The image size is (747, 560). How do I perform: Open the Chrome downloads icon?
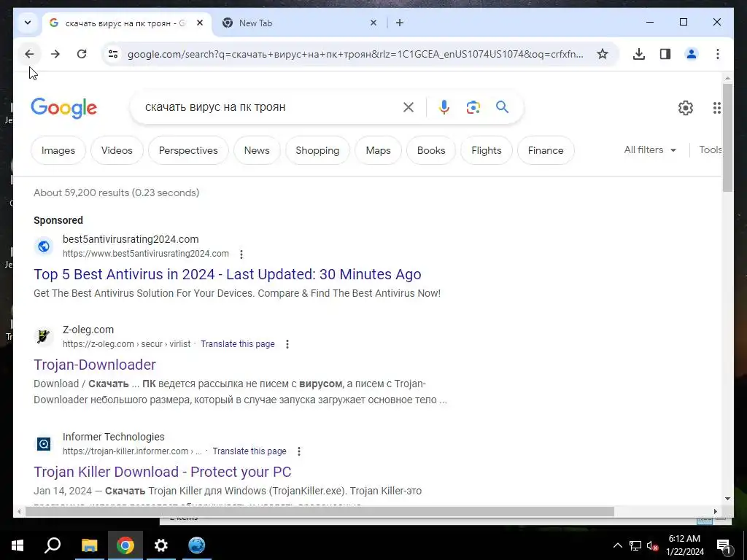point(639,54)
